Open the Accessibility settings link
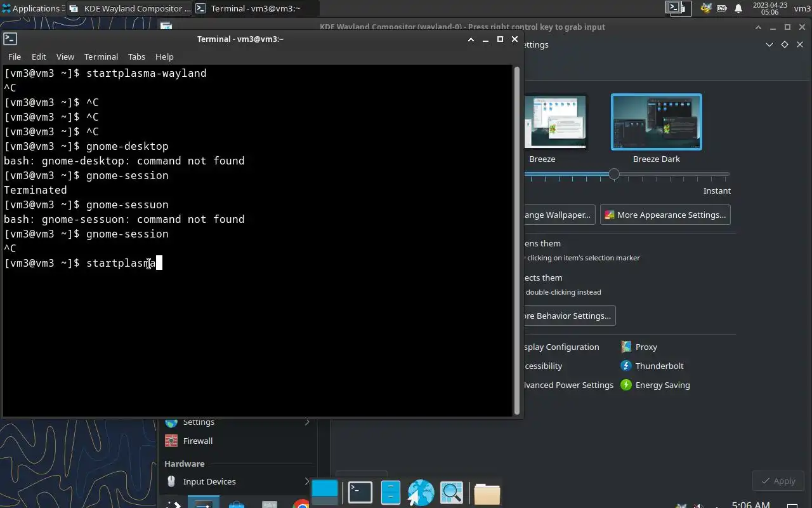The height and width of the screenshot is (508, 812). click(544, 366)
